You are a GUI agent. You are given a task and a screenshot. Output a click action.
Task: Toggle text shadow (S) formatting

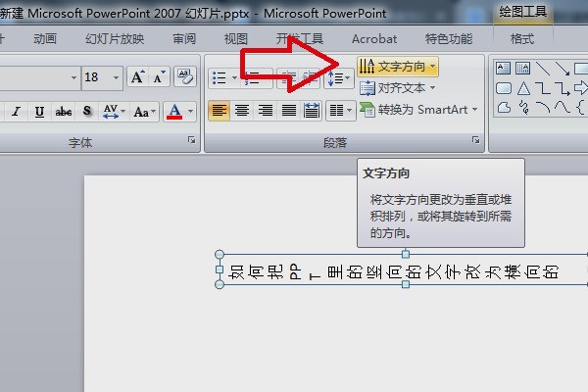pyautogui.click(x=87, y=112)
